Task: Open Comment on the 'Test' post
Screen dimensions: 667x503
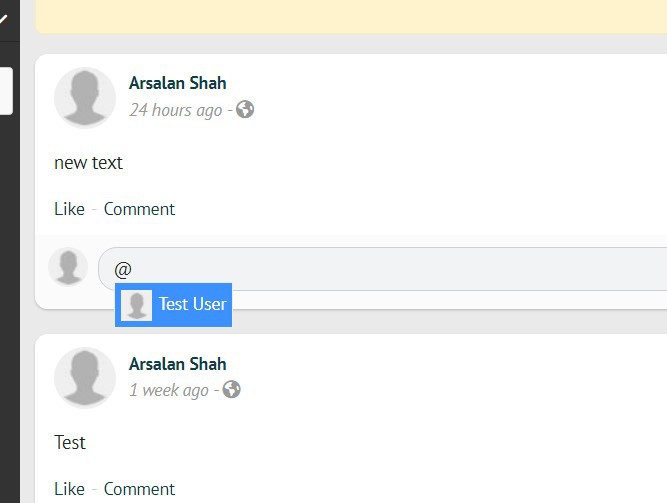Action: tap(139, 489)
